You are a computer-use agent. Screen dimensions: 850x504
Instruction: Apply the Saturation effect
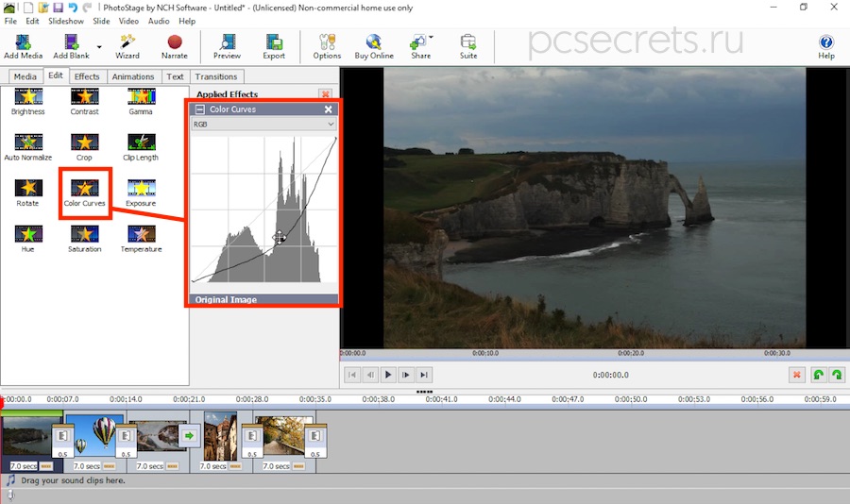point(85,240)
